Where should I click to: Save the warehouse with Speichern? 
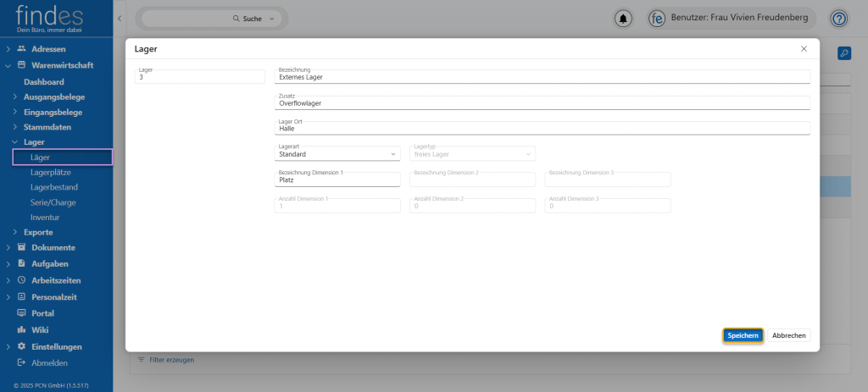point(743,335)
